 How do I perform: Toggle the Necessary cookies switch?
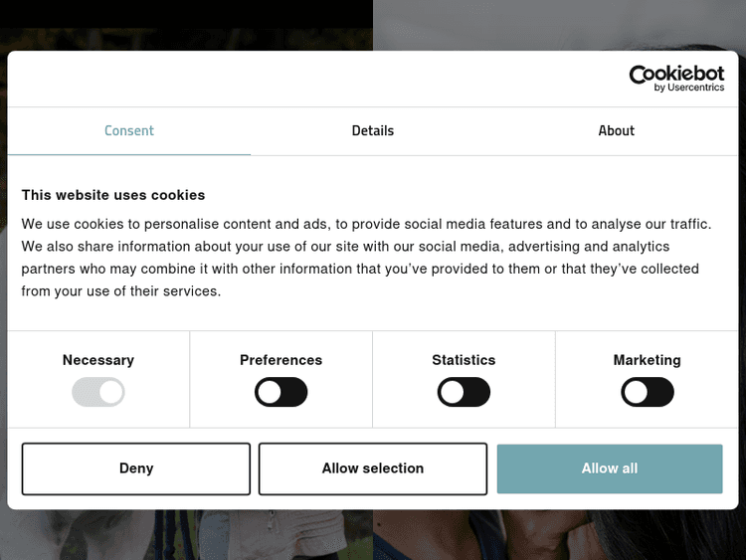point(98,392)
